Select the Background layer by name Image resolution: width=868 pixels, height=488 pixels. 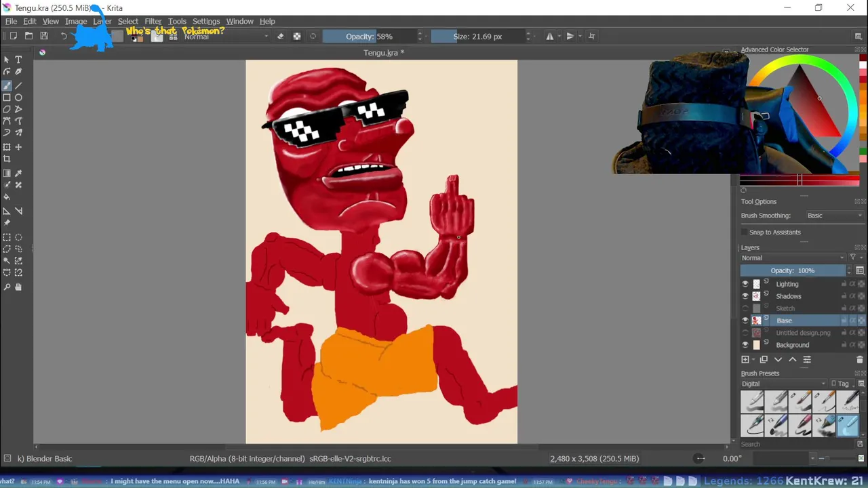point(792,345)
